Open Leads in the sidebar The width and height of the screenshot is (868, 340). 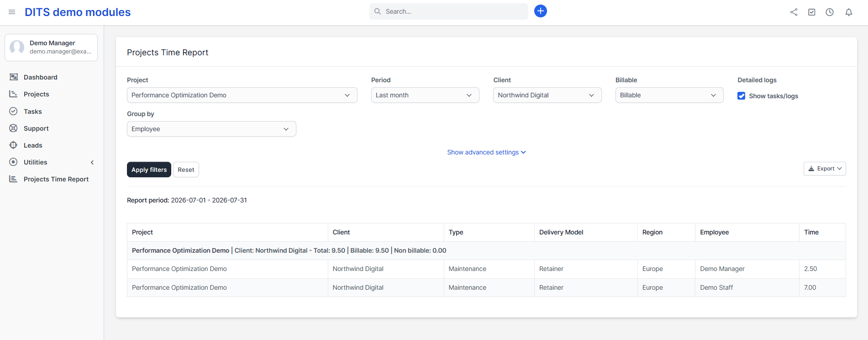tap(33, 145)
